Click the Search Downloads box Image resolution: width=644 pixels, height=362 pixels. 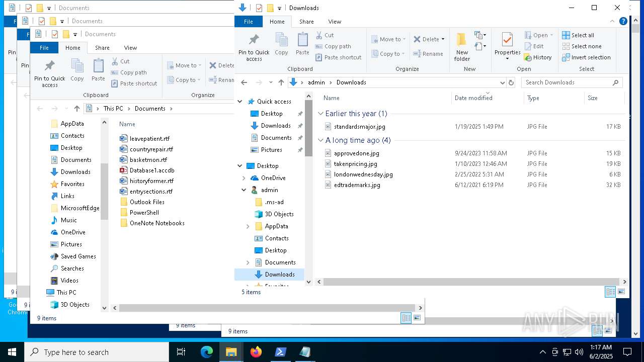[572, 82]
